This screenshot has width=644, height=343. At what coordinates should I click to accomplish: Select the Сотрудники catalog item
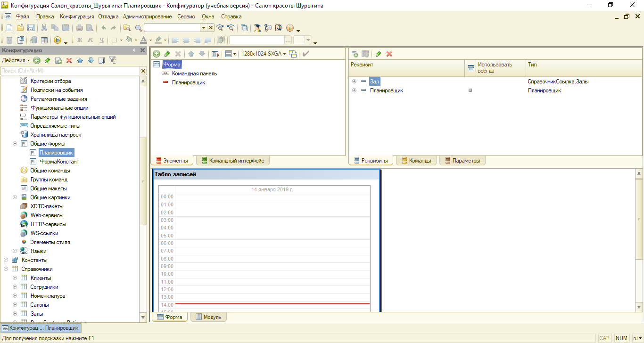pyautogui.click(x=44, y=287)
